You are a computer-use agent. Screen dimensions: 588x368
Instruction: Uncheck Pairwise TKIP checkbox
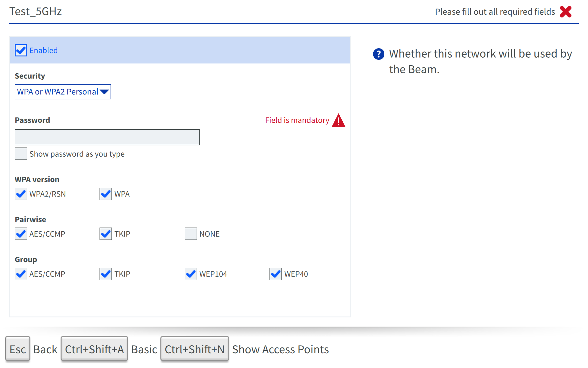coord(106,234)
